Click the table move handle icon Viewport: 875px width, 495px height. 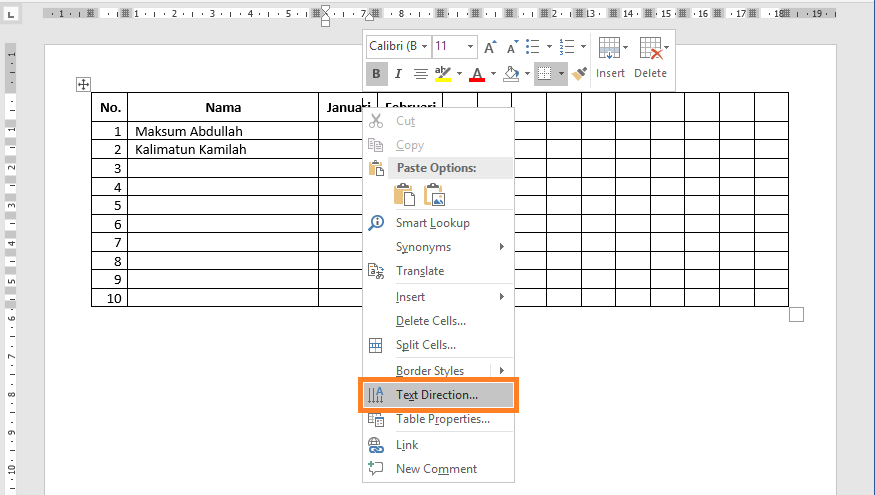[83, 85]
